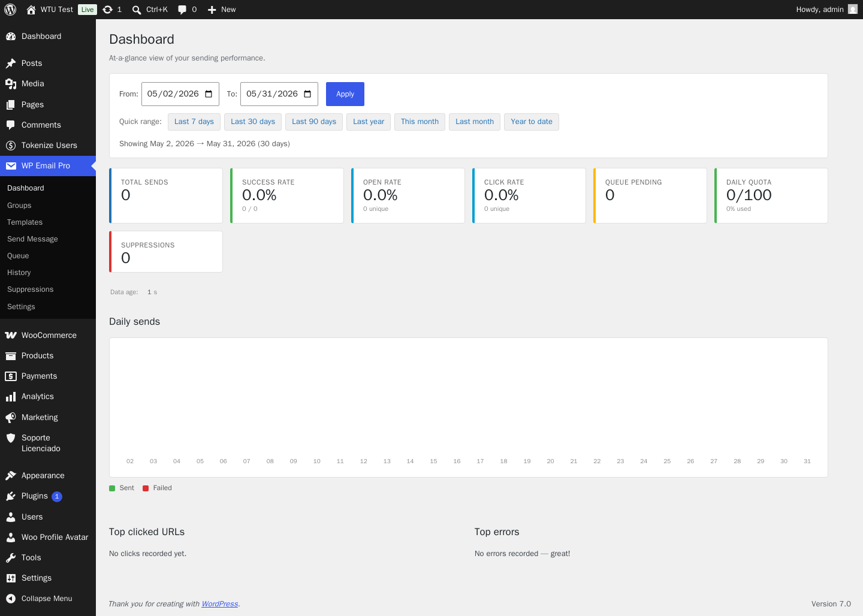
Task: Open Send Message submenu item
Action: (33, 239)
